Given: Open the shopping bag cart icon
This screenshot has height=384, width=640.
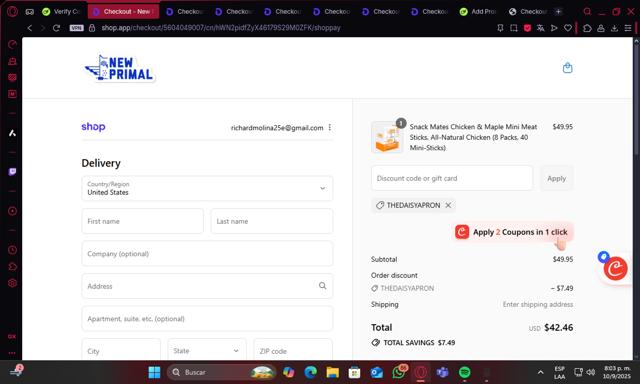Looking at the screenshot, I should click(567, 68).
